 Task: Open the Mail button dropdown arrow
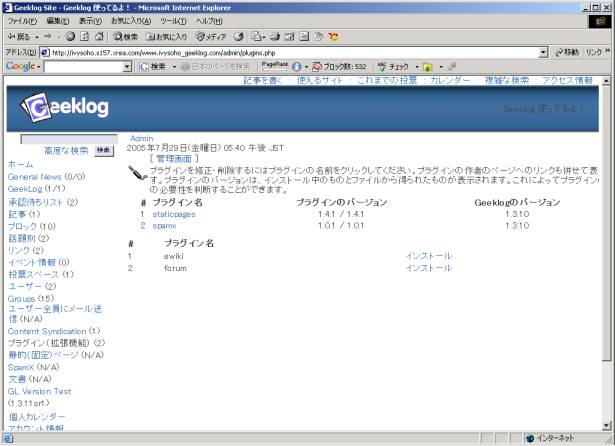[x=264, y=38]
